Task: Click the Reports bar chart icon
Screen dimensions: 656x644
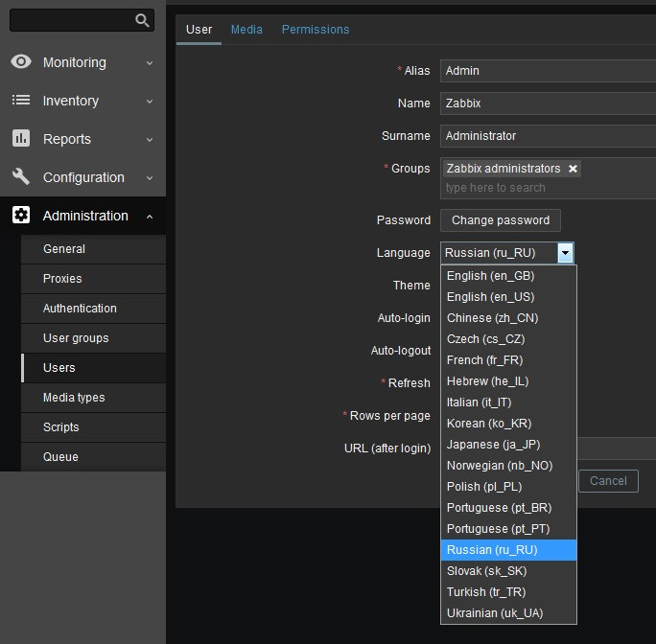Action: 21,139
